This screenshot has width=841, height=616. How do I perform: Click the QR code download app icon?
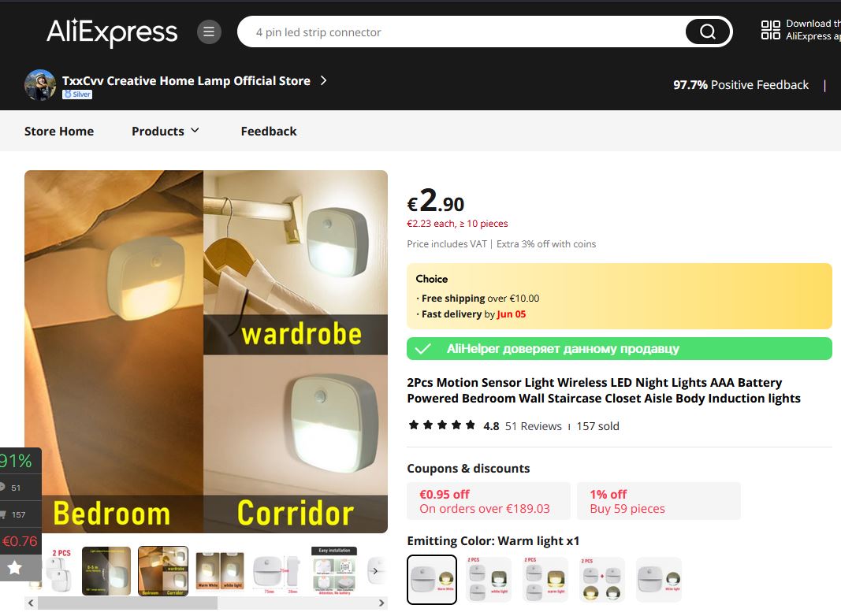click(770, 30)
